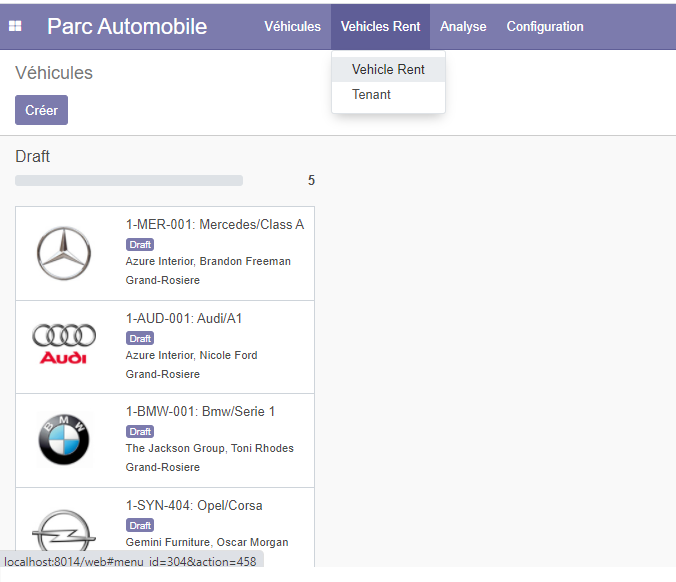Click Grand-Rosiere on the BMW card

pyautogui.click(x=163, y=468)
